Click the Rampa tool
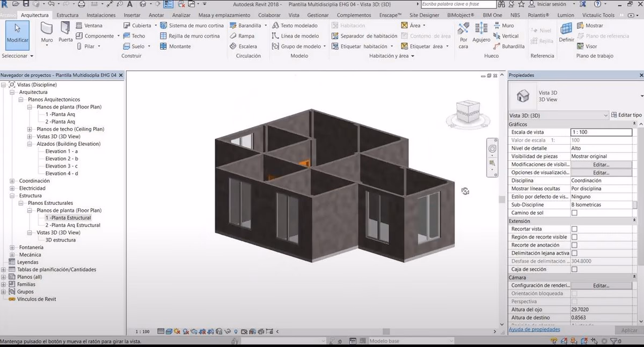The width and height of the screenshot is (644, 347). 242,36
